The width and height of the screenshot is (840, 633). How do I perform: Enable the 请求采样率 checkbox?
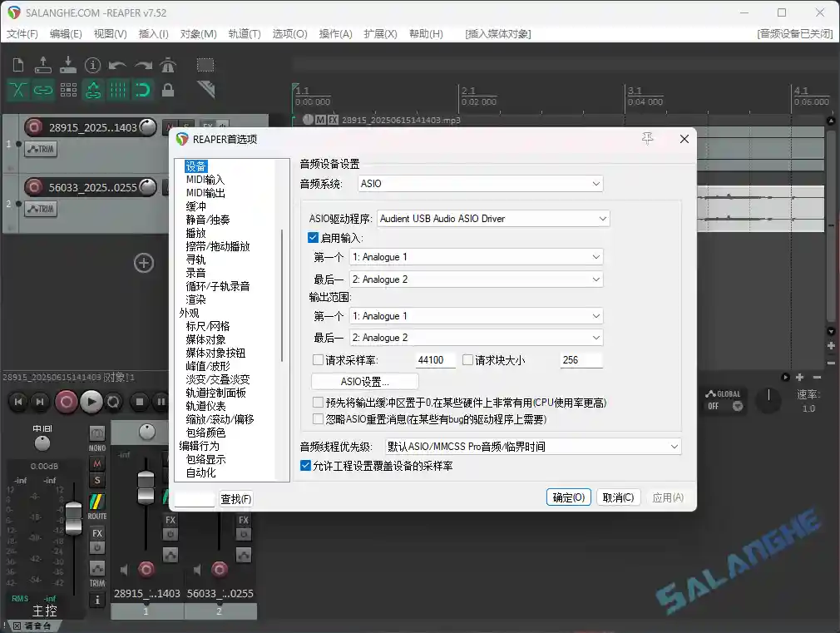[317, 359]
